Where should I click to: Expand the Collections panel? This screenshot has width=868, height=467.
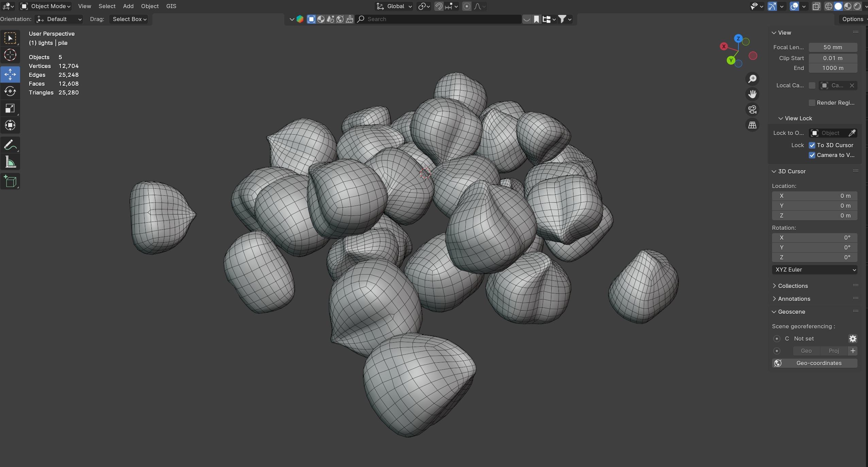[792, 286]
